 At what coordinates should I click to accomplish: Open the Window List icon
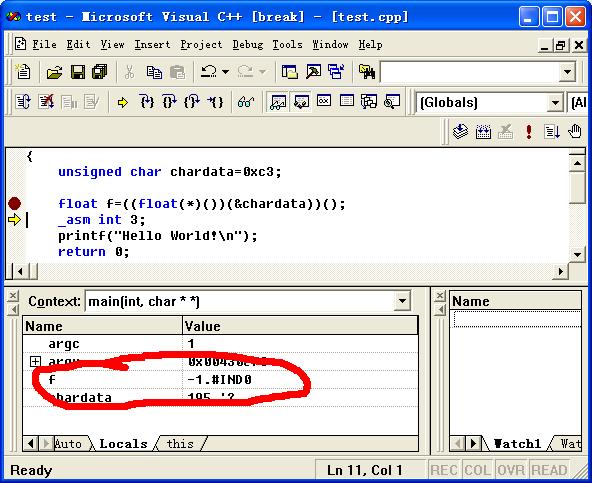pos(336,71)
